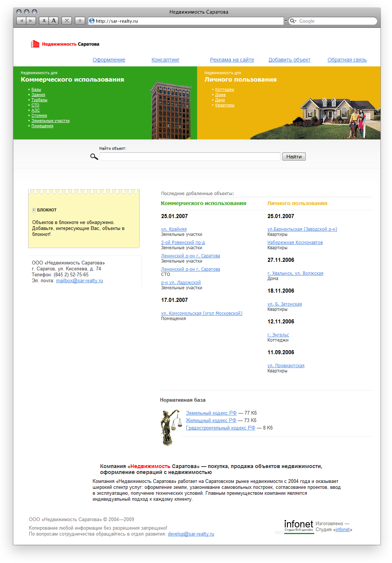Viewport: 392px width, 563px height.
Task: Click the magnifier icon beside search field
Action: 94,157
